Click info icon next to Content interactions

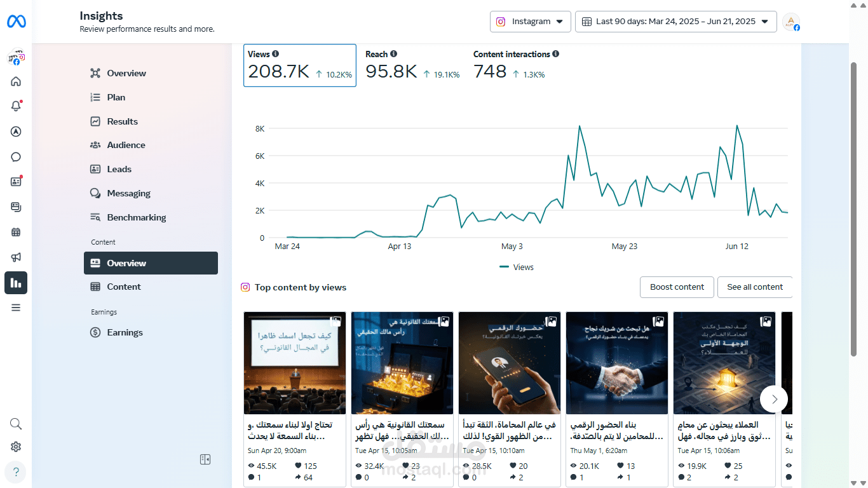pyautogui.click(x=556, y=54)
